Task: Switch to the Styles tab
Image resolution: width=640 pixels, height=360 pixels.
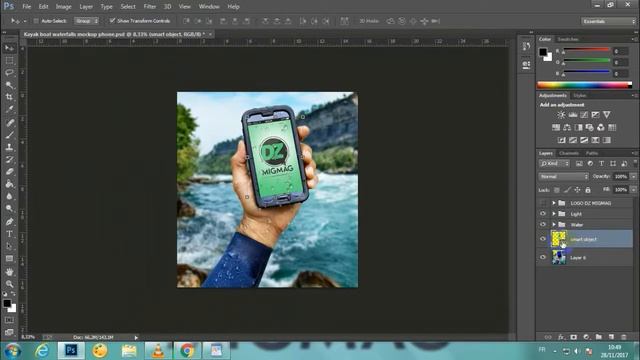Action: (x=580, y=96)
